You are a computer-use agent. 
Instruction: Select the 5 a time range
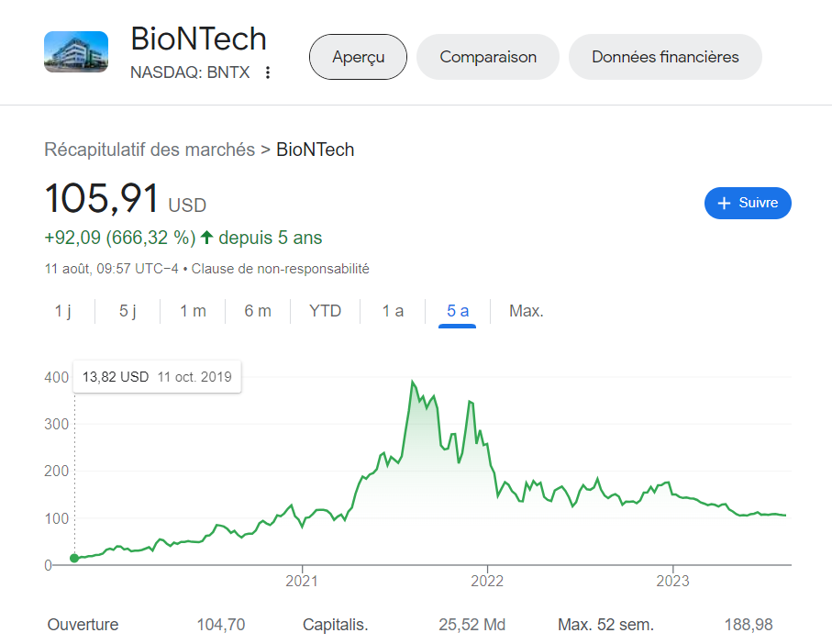point(458,311)
